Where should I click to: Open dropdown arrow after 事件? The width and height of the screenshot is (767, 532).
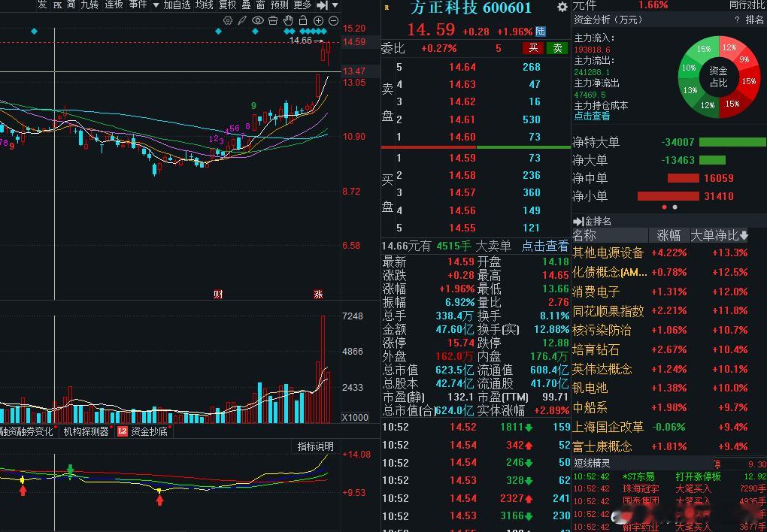click(156, 5)
